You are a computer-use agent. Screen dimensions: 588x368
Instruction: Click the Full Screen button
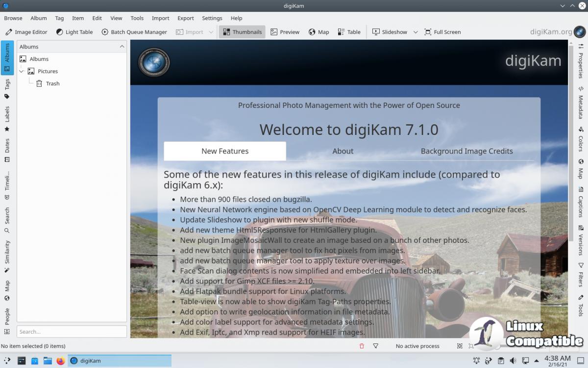point(442,32)
